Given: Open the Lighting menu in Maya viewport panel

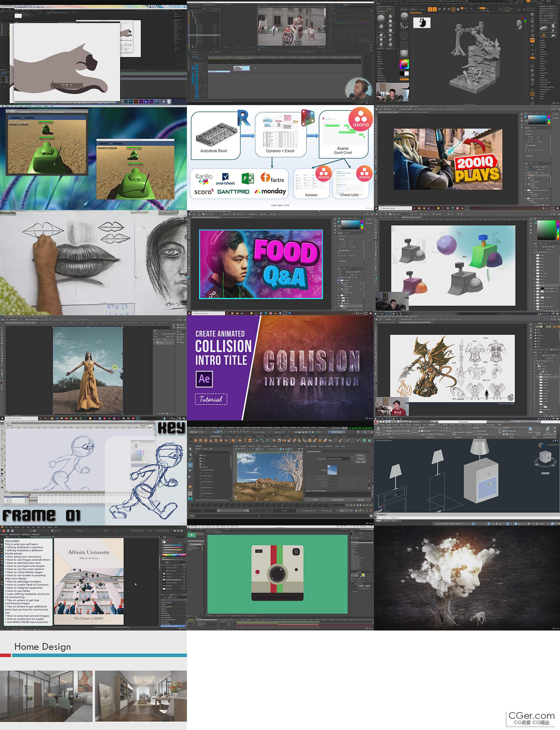Looking at the screenshot, I should click(x=252, y=446).
